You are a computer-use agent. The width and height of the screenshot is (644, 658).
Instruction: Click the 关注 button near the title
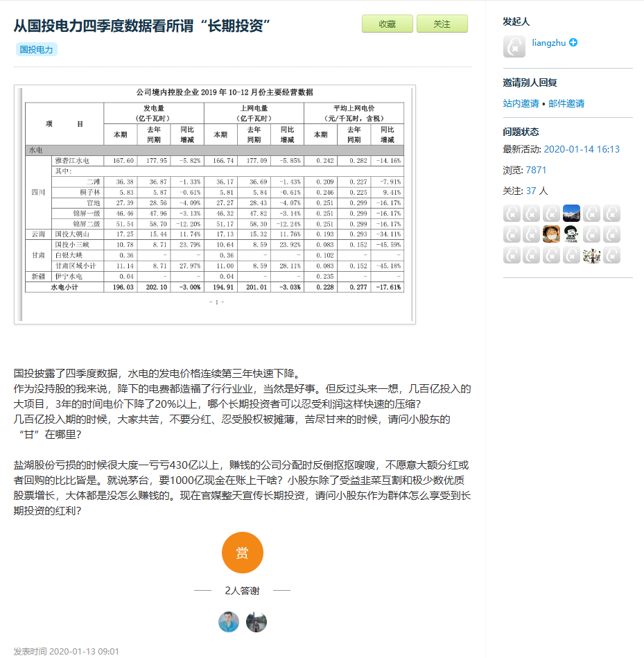pyautogui.click(x=442, y=24)
